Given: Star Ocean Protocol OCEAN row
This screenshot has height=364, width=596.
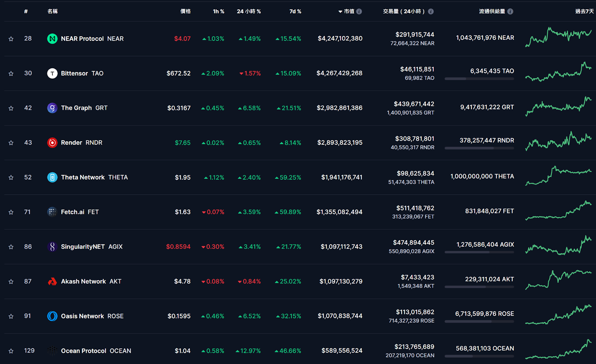Looking at the screenshot, I should [11, 351].
